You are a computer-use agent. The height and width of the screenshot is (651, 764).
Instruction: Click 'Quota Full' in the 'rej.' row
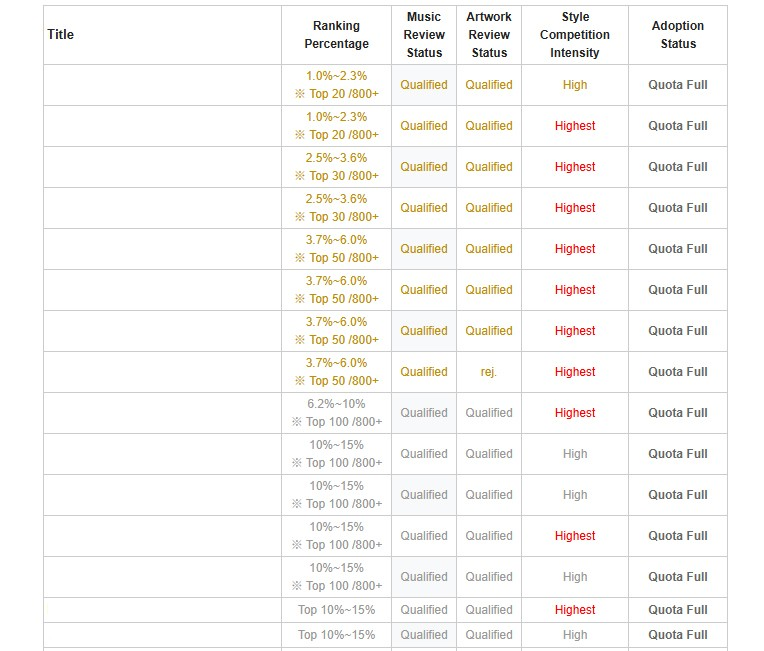[x=678, y=372]
